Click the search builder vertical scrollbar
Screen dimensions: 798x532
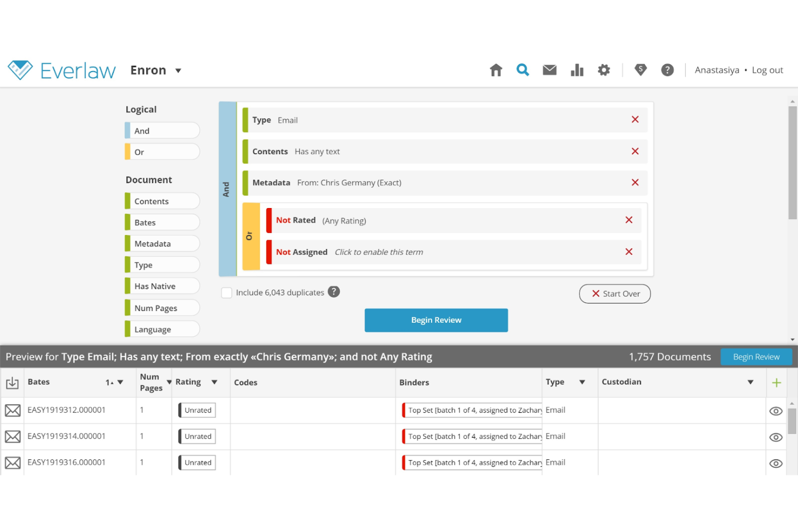[793, 162]
